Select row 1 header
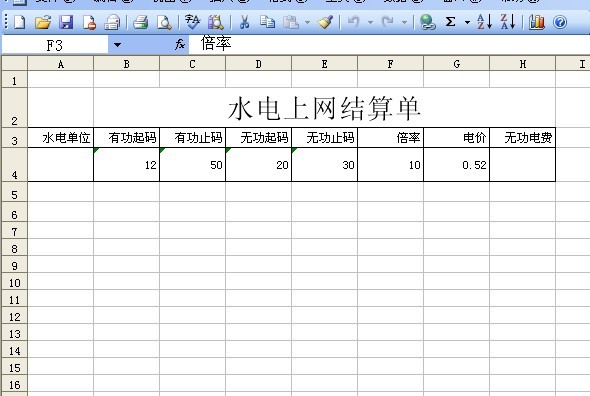Screen dimensions: 590x396 tap(14, 79)
